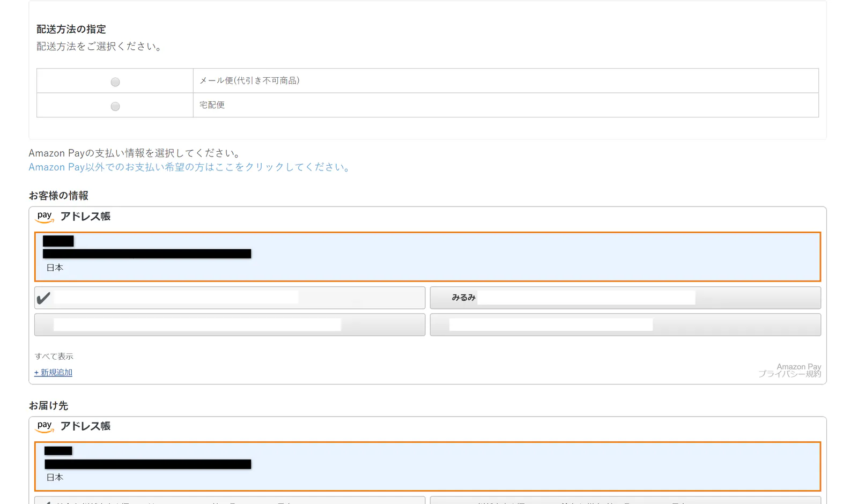Click the メール便(代引き不可商品) label

pos(249,80)
